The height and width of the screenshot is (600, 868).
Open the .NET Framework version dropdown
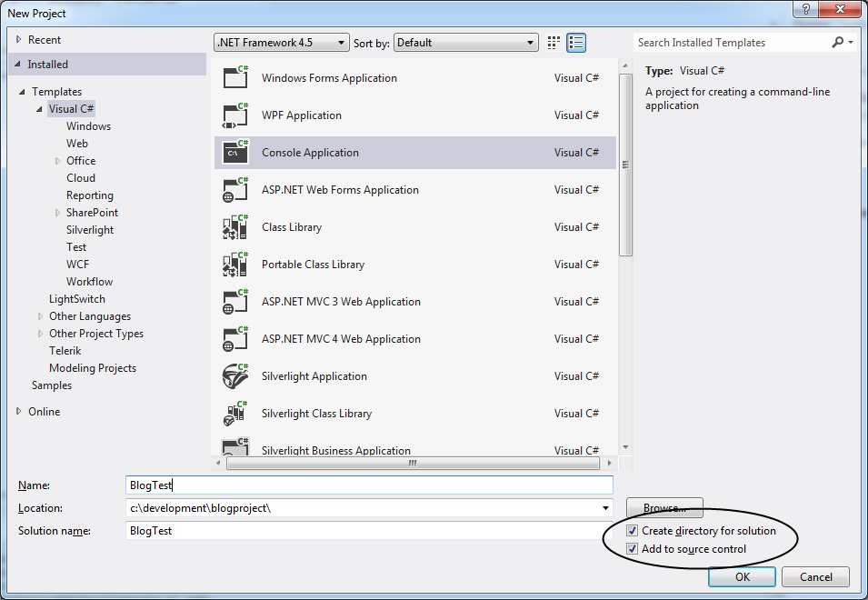point(282,43)
